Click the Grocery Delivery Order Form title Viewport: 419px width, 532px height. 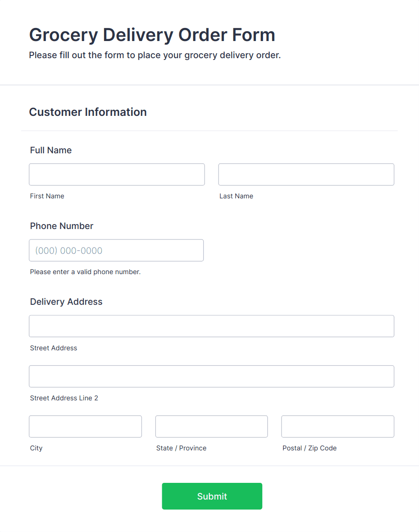click(152, 35)
